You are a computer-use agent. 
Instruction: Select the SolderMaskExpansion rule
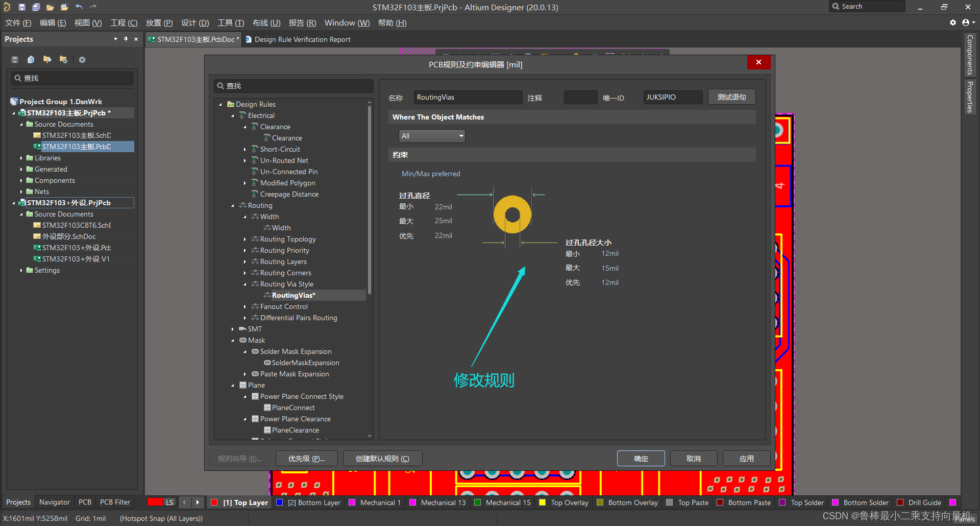(x=305, y=363)
